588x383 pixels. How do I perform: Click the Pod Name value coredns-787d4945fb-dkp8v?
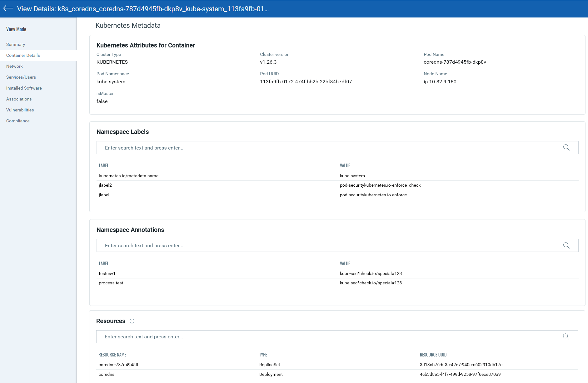455,62
